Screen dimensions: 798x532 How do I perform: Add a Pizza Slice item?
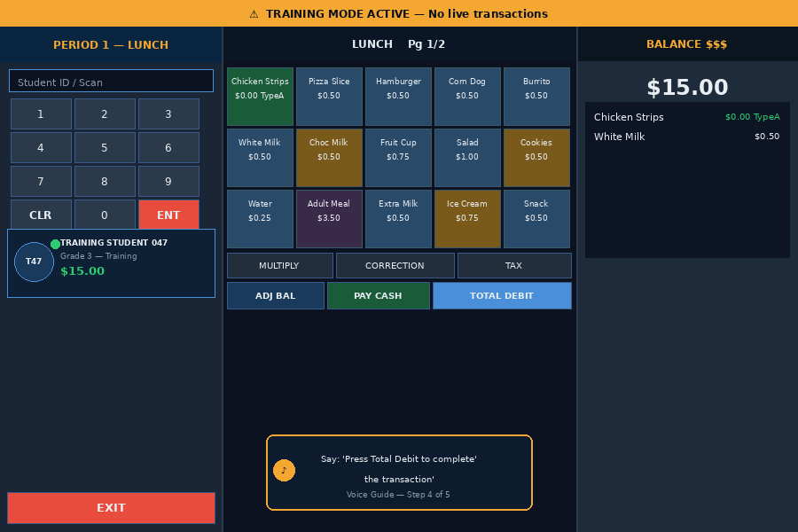pos(329,97)
